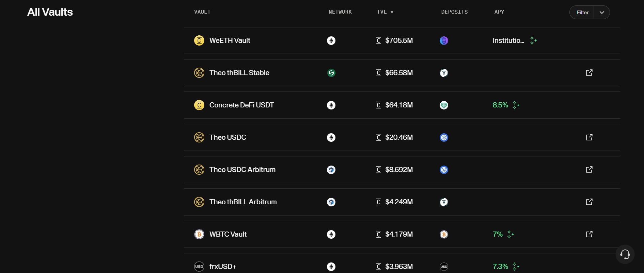Sort by the APY column header
The width and height of the screenshot is (644, 273).
coord(499,12)
